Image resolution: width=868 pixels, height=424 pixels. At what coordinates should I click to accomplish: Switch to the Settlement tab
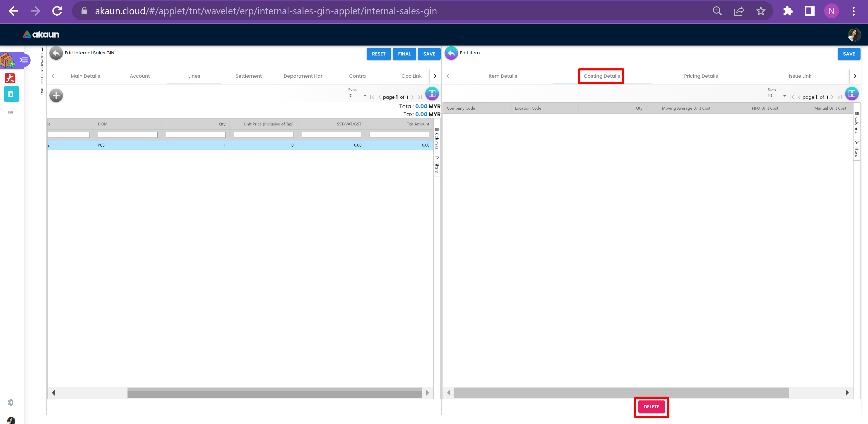coord(248,76)
